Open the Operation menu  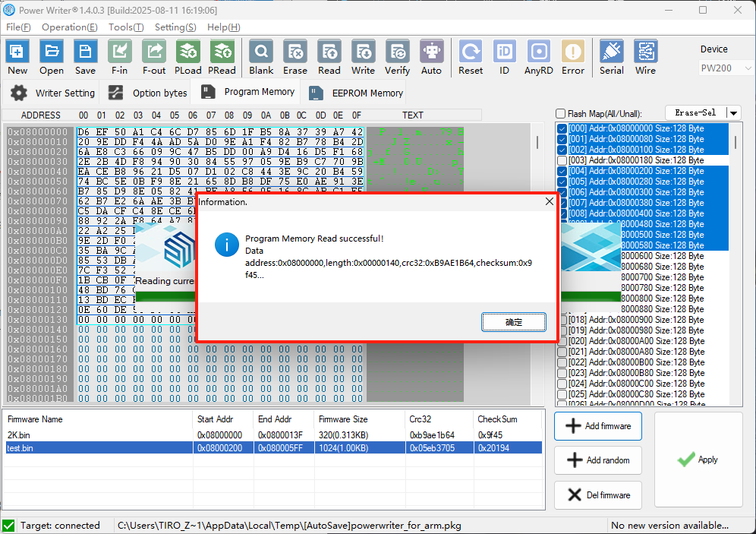click(69, 27)
